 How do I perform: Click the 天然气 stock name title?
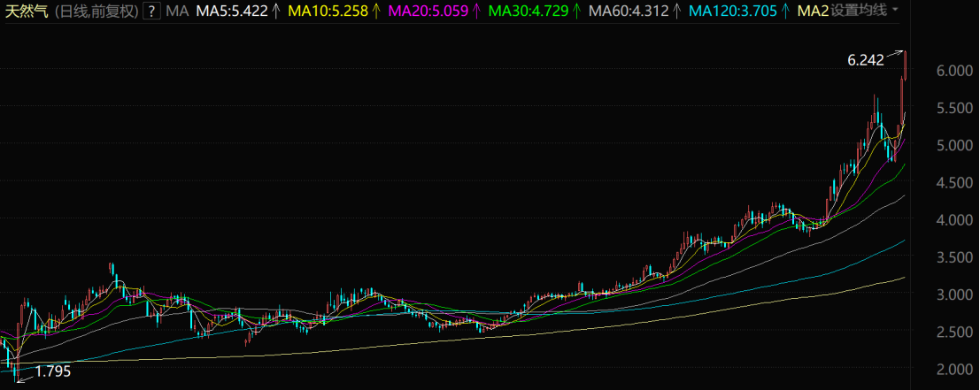tap(26, 11)
